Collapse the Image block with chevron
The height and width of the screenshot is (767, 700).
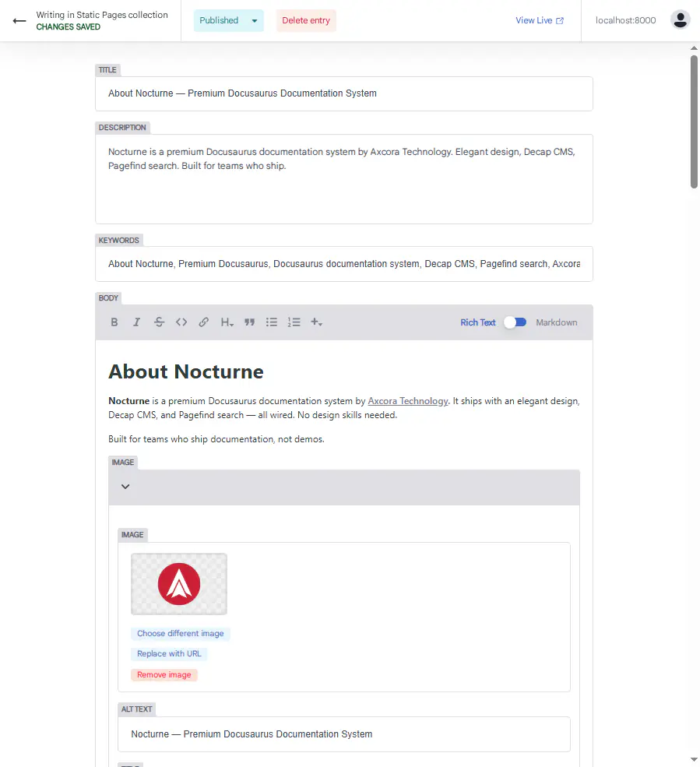tap(125, 487)
